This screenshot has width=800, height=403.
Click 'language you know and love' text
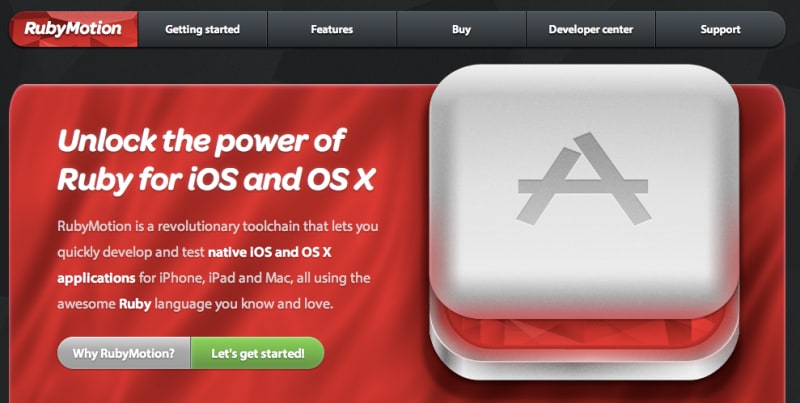click(243, 305)
